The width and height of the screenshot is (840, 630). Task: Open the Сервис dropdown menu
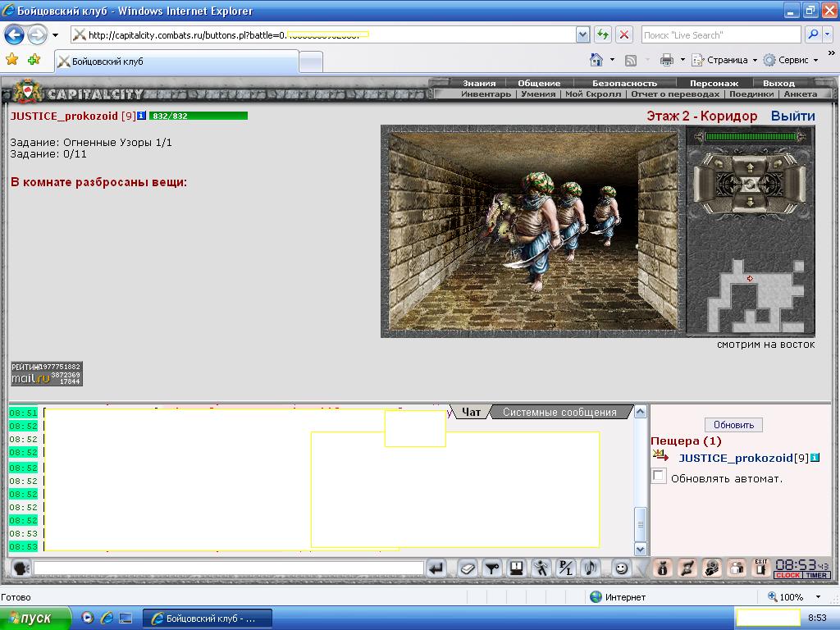[792, 60]
